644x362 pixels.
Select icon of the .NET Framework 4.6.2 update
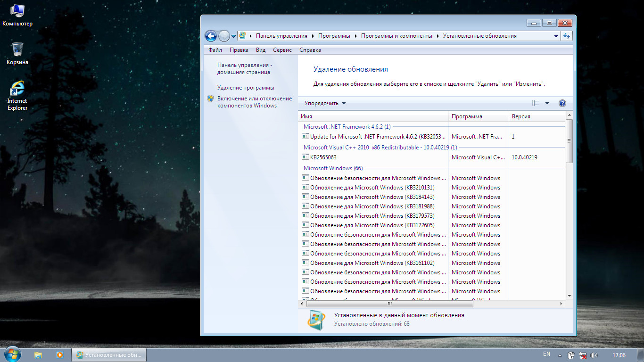tap(305, 136)
